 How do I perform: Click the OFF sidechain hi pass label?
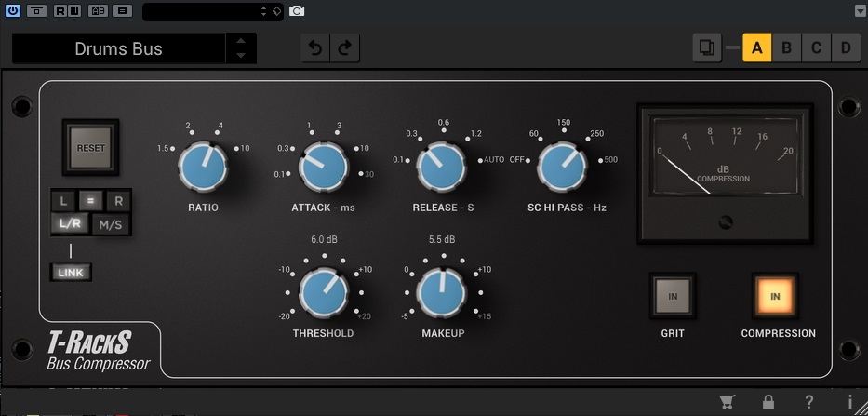[x=517, y=159]
